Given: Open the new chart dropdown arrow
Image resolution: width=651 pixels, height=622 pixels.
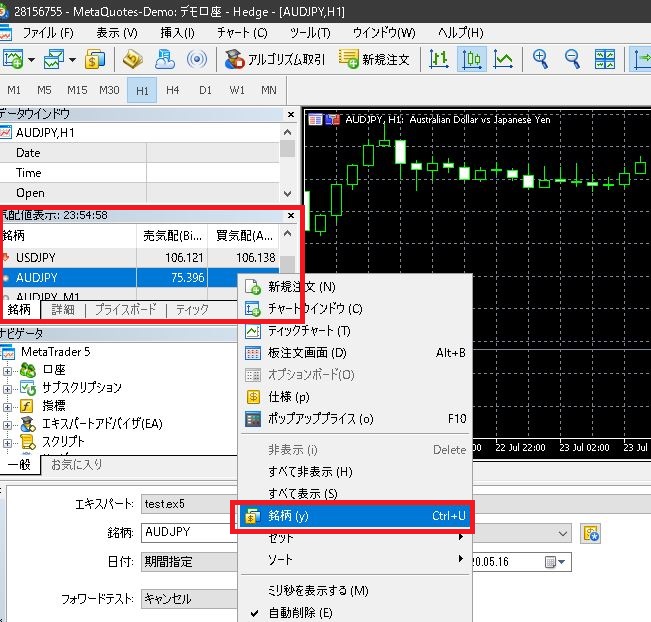Looking at the screenshot, I should click(32, 60).
